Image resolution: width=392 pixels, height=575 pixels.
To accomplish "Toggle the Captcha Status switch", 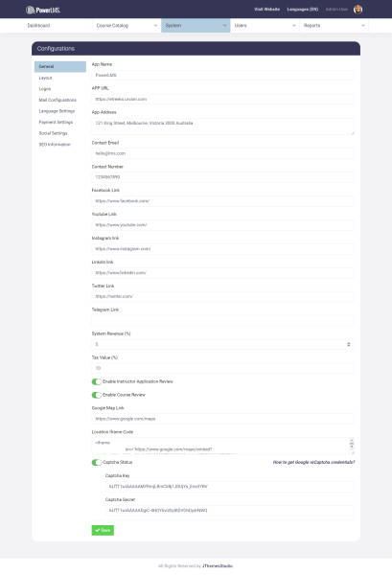I will click(x=97, y=463).
